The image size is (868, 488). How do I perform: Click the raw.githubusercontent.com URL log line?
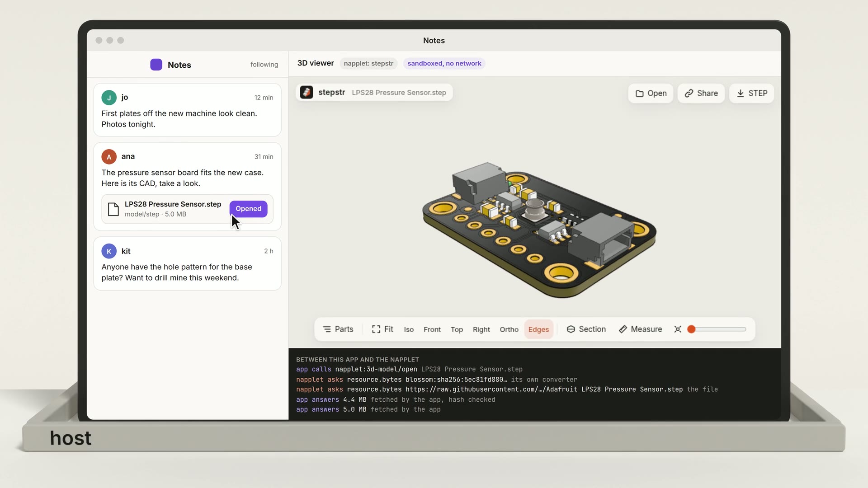point(507,389)
